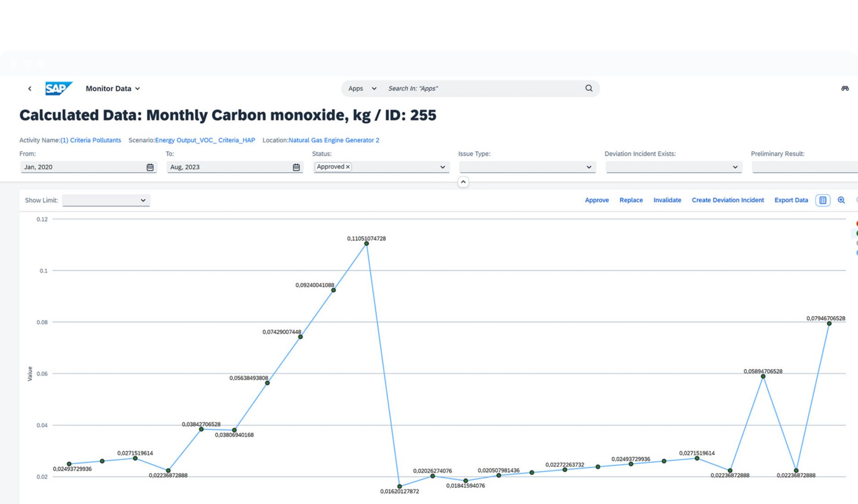Screen dimensions: 858x504
Task: Open the calendar picker for the From date
Action: point(150,167)
